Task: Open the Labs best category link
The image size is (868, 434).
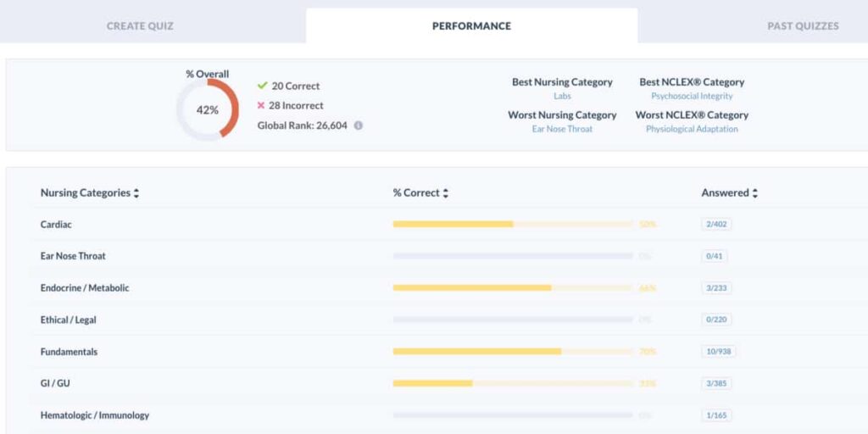Action: [562, 97]
